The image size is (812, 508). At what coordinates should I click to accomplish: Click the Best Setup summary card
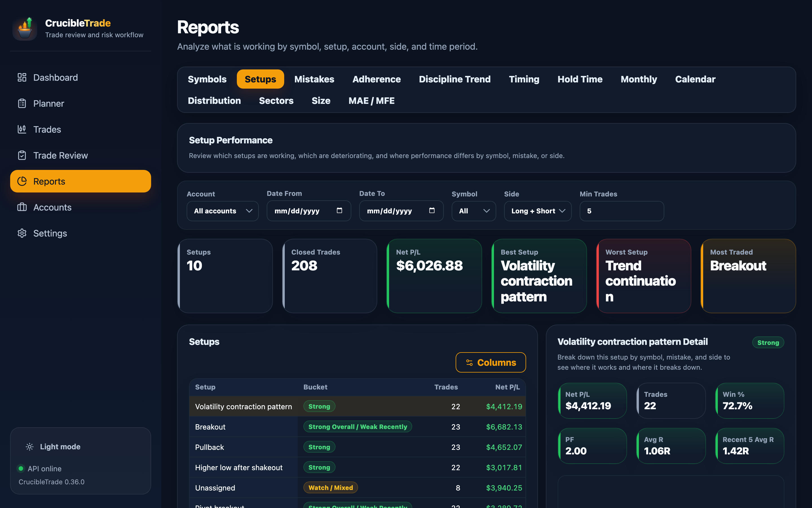539,276
